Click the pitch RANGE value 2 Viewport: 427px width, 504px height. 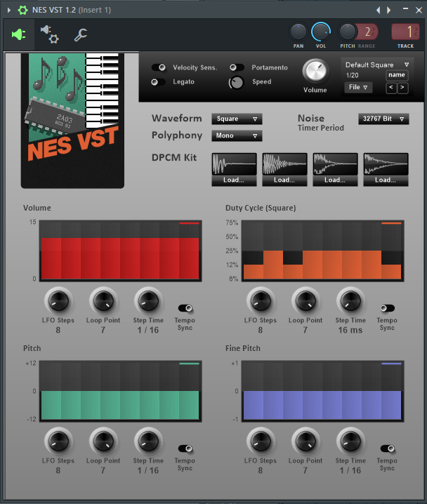pos(367,32)
